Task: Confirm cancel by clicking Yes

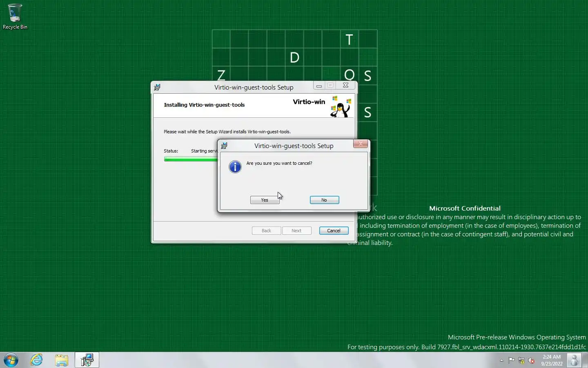Action: click(265, 200)
